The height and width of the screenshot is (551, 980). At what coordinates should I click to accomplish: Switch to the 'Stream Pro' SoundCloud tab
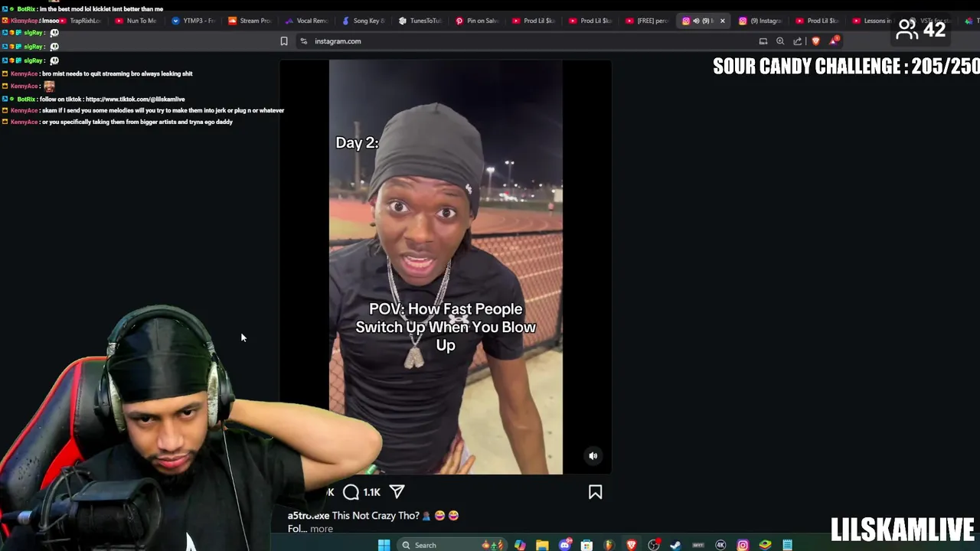[x=250, y=21]
